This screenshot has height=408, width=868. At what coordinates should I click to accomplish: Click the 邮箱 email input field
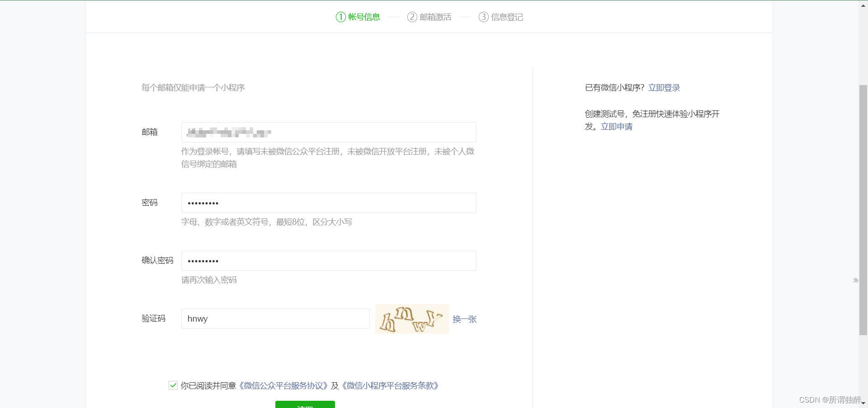[x=329, y=133]
